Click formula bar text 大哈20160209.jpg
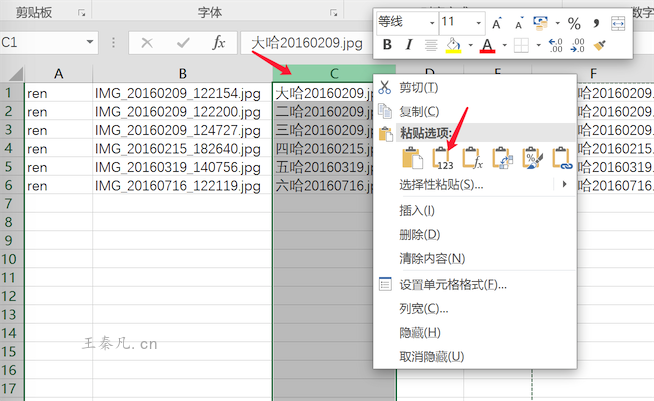 pos(307,43)
